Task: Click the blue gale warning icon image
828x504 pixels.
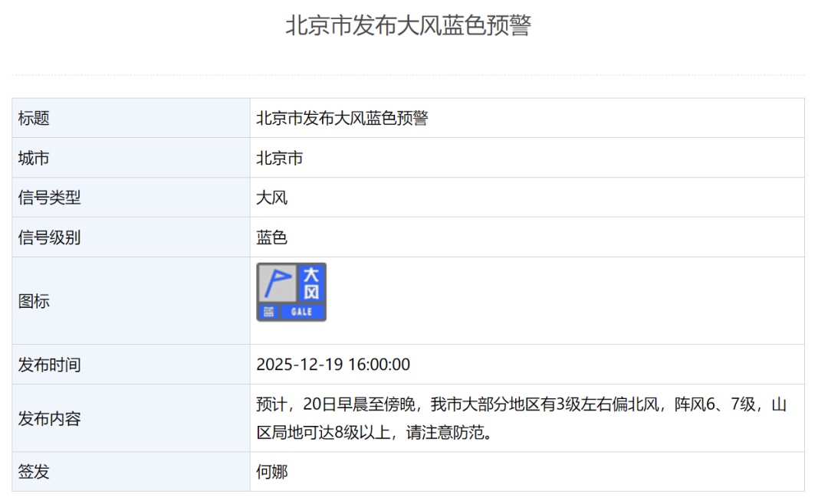Action: click(293, 291)
